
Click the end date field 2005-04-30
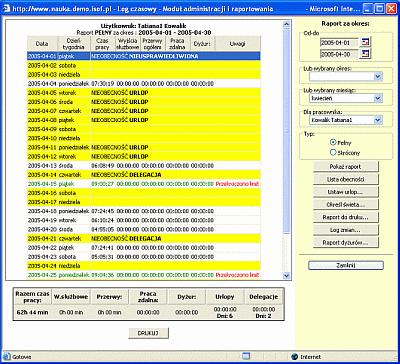click(339, 54)
